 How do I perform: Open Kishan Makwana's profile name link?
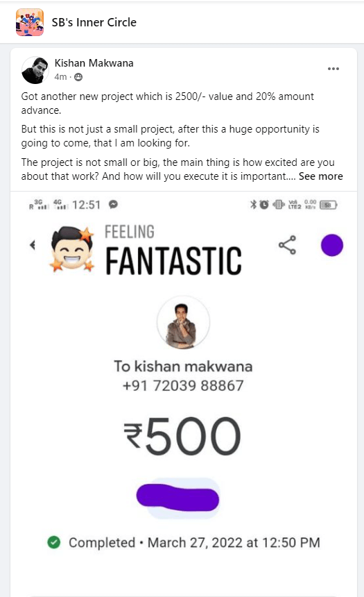[x=94, y=63]
